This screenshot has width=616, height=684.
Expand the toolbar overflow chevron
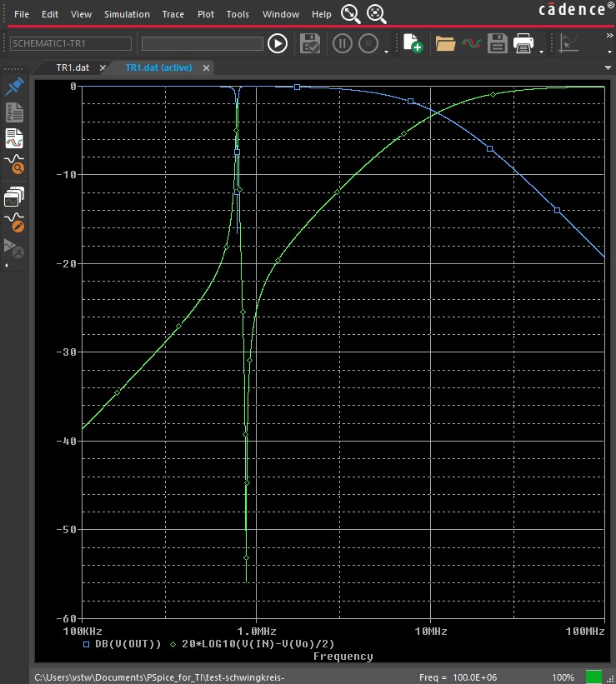pos(610,36)
